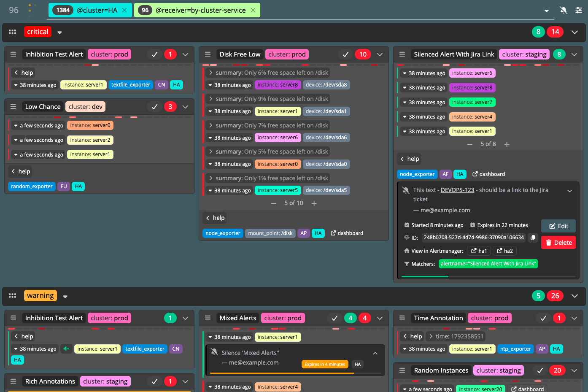
Task: Click the grid icon beside the critical label
Action: click(13, 32)
